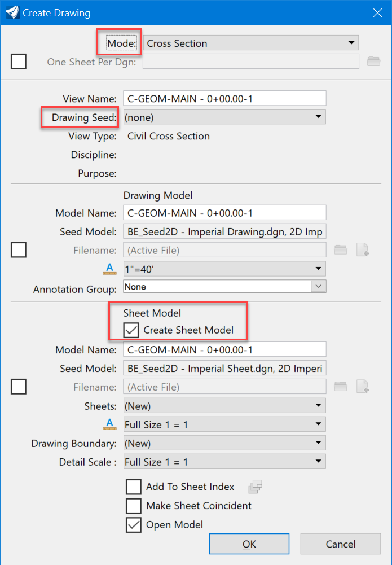Check Add To Sheet Index
The width and height of the screenshot is (392, 565).
point(134,487)
